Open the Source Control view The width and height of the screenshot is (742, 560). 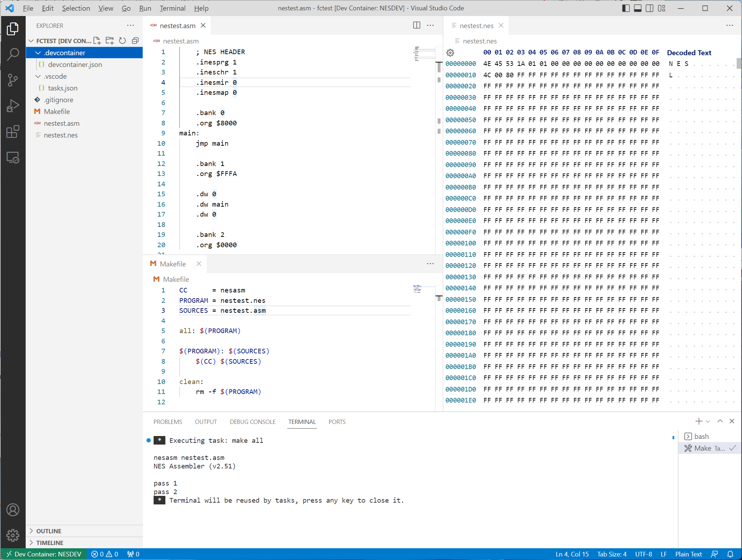(x=13, y=80)
